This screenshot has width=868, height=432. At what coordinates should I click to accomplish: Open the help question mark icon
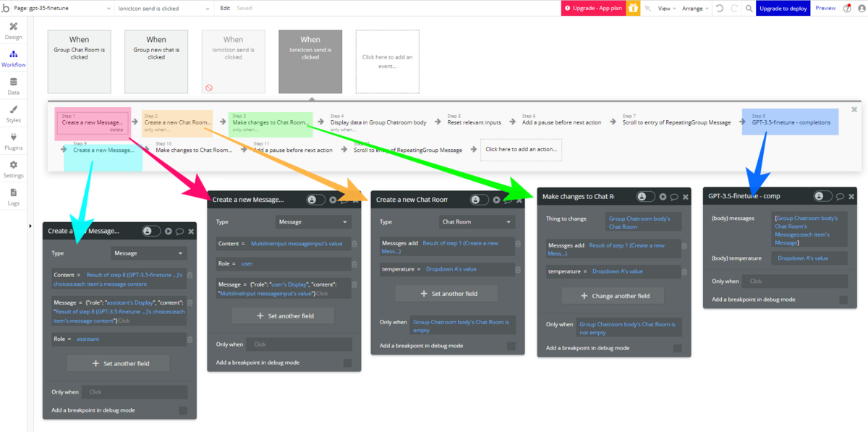(846, 8)
